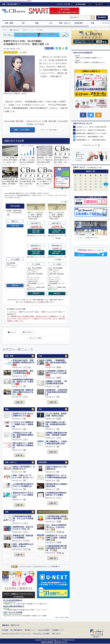Click the #cbnews Twitter bird icon
110x644 pixels.
click(103, 254)
